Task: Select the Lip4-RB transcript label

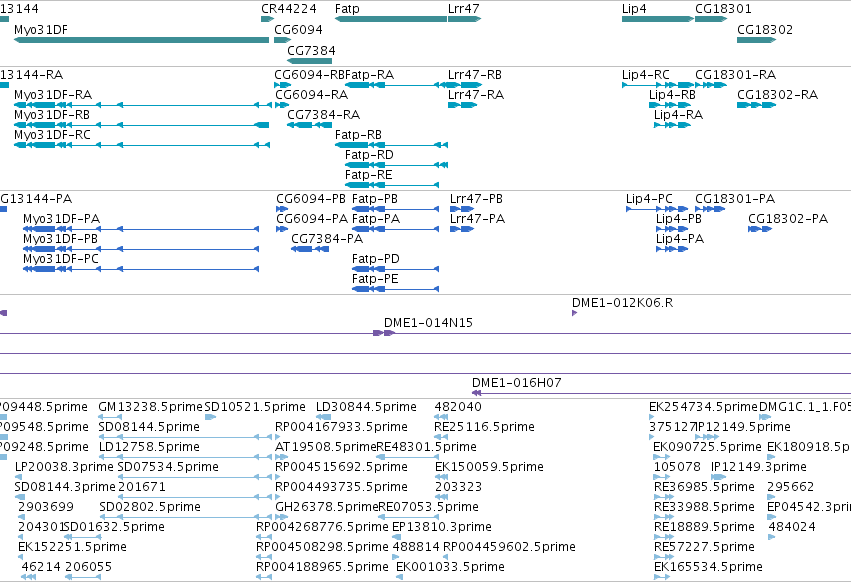Action: point(672,94)
